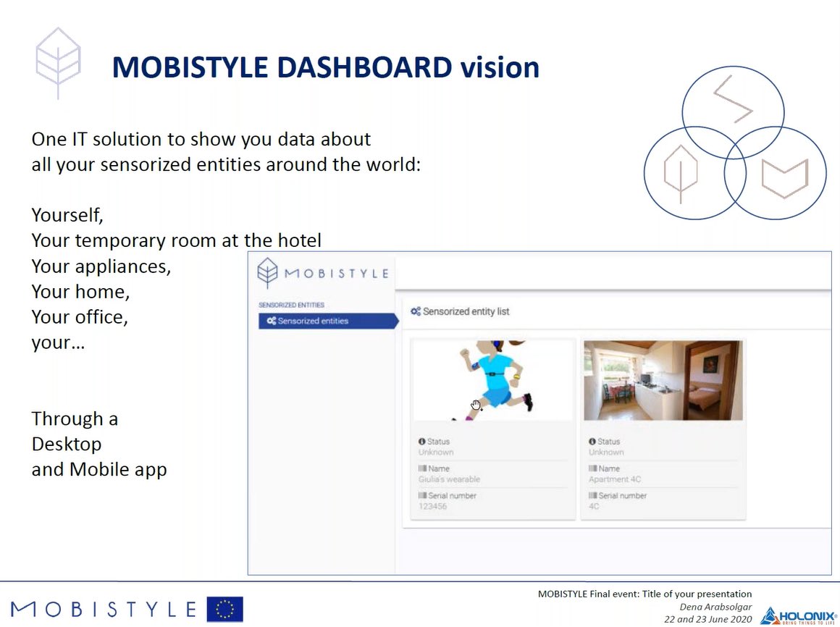840x627 pixels.
Task: Click the 'Giulia's wearable' name value
Action: pos(449,479)
